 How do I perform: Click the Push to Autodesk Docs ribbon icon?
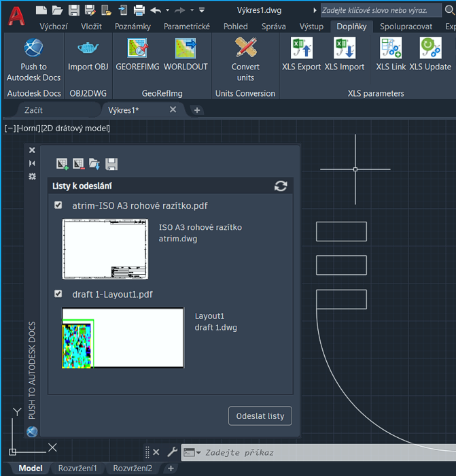(33, 48)
